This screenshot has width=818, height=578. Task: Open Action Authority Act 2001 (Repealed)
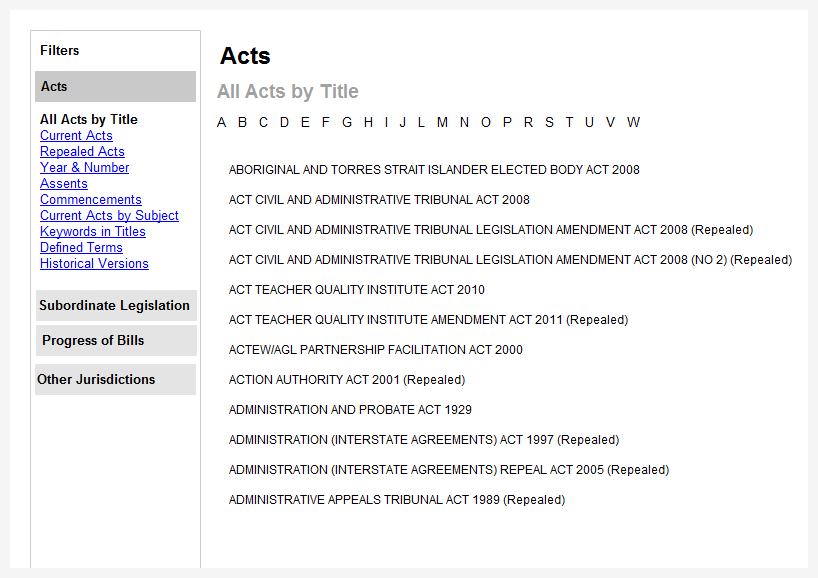click(x=347, y=380)
